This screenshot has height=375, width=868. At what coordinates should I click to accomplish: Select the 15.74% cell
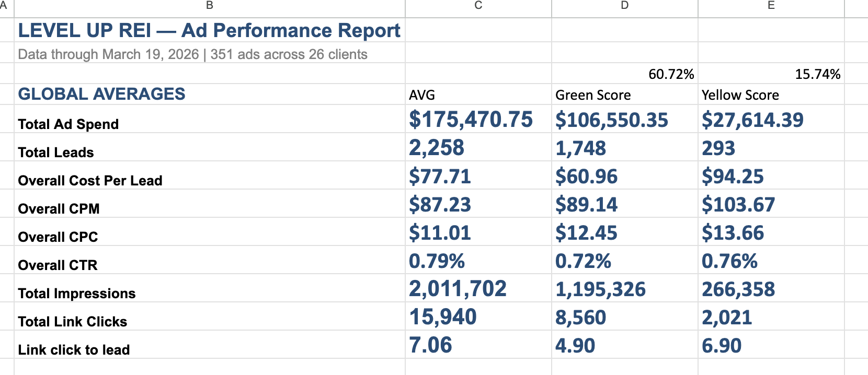[771, 74]
